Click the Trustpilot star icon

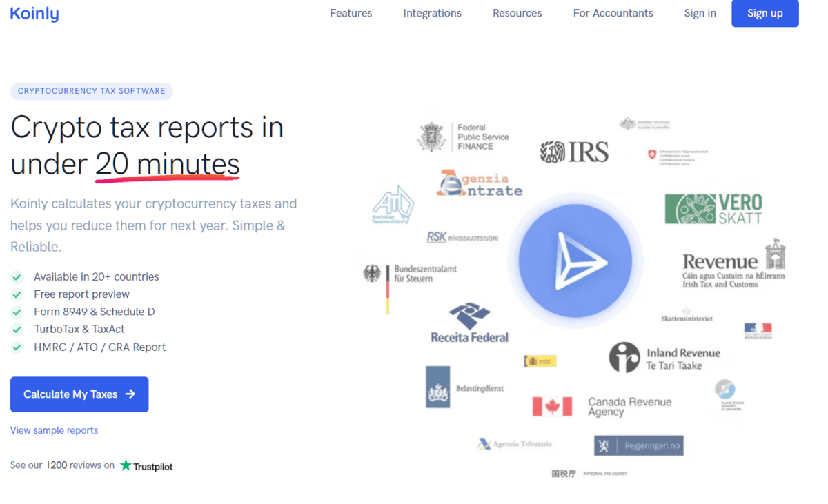click(126, 465)
